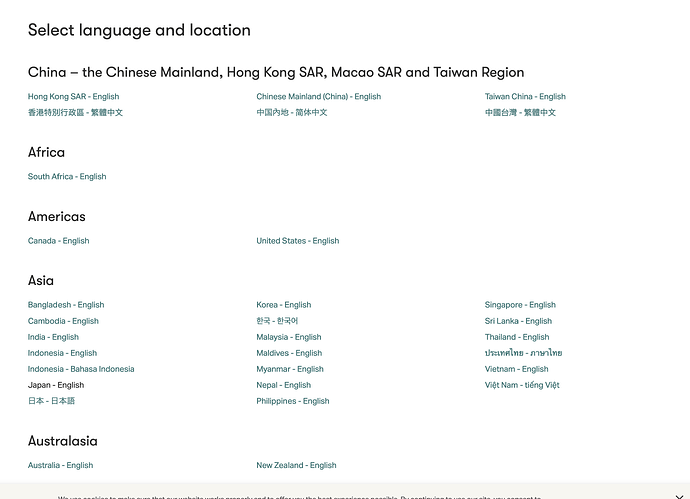Select Bangladesh - English

(66, 305)
